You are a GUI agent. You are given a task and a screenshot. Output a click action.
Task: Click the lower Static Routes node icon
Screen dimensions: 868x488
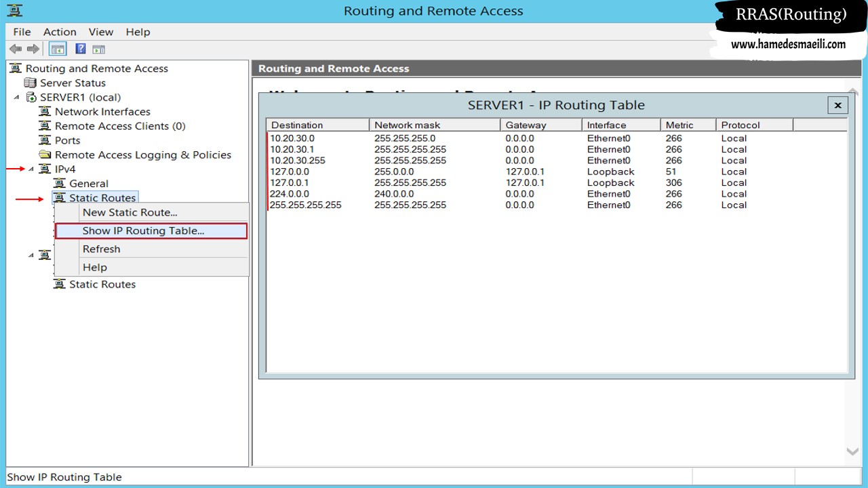[59, 284]
